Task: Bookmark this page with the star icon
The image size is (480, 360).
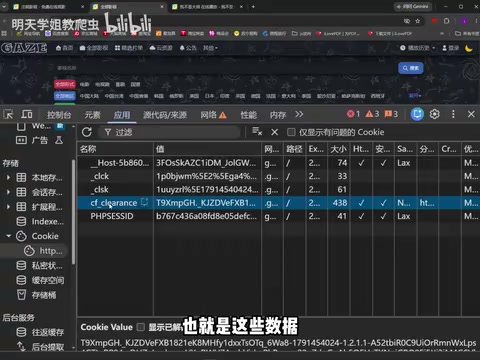Action: (417, 21)
